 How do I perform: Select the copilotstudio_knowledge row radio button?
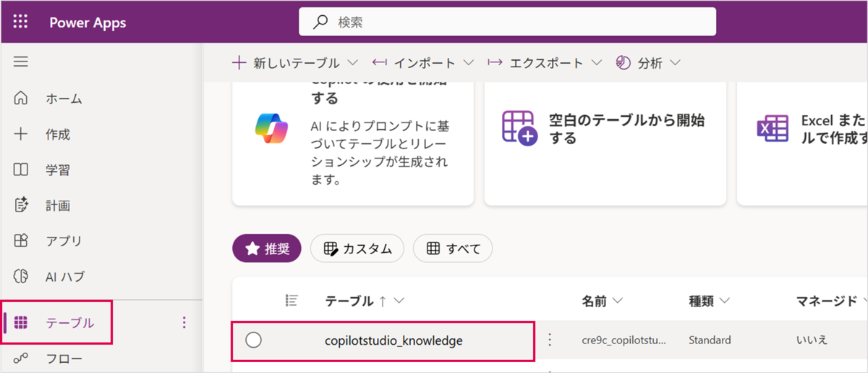(x=253, y=340)
